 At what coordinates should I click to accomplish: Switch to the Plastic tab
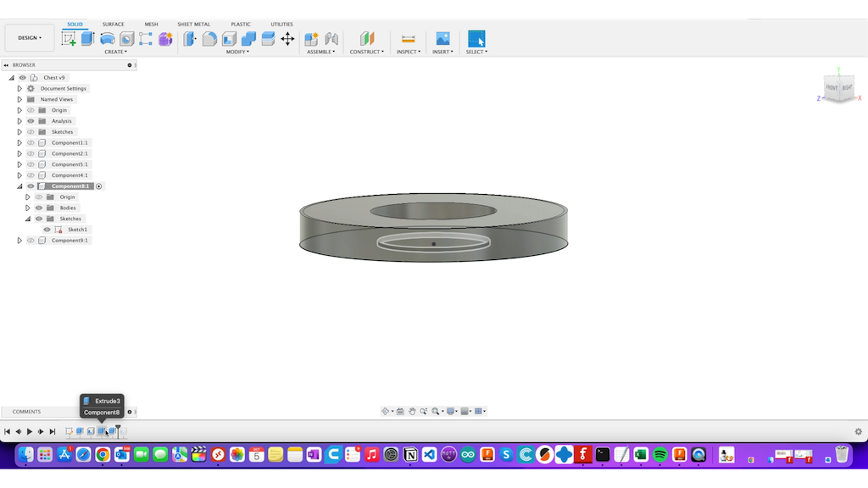pyautogui.click(x=241, y=25)
